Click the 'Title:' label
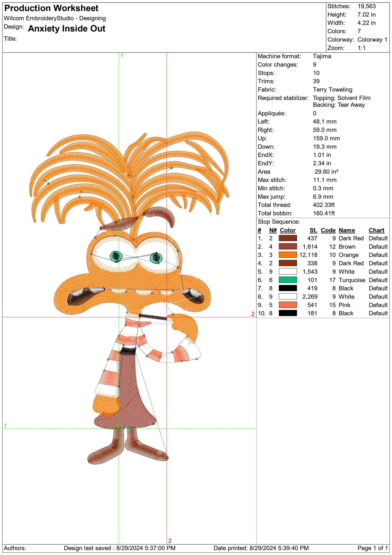This screenshot has height=555, width=392. [10, 39]
